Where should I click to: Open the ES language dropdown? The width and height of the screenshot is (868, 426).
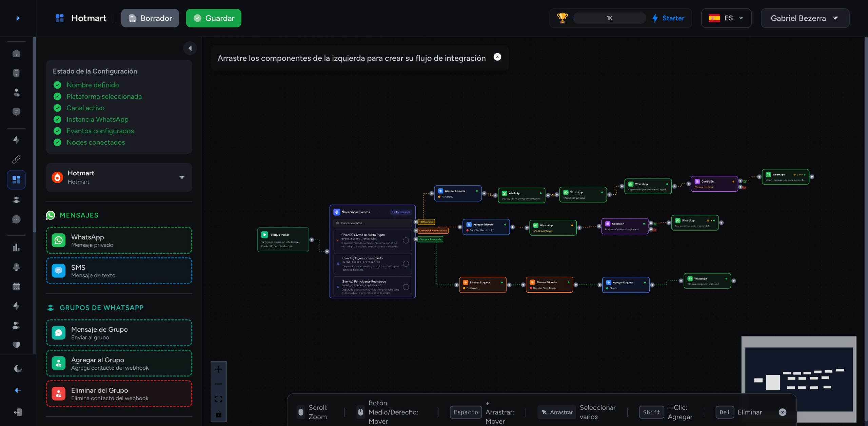tap(726, 18)
